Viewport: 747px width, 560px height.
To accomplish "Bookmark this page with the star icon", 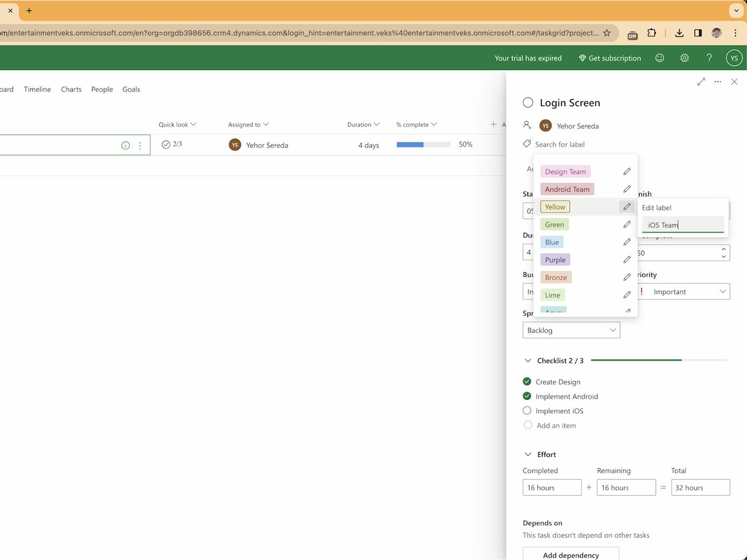I will point(607,33).
